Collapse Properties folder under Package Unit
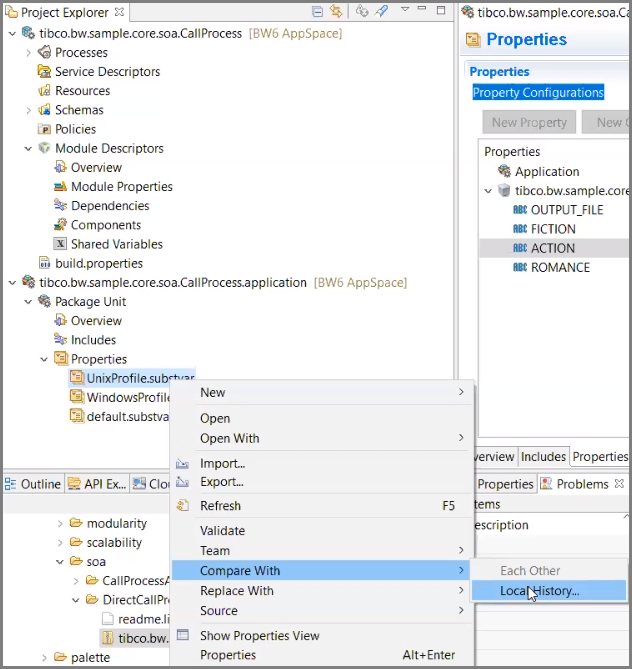The width and height of the screenshot is (632, 669). click(44, 359)
